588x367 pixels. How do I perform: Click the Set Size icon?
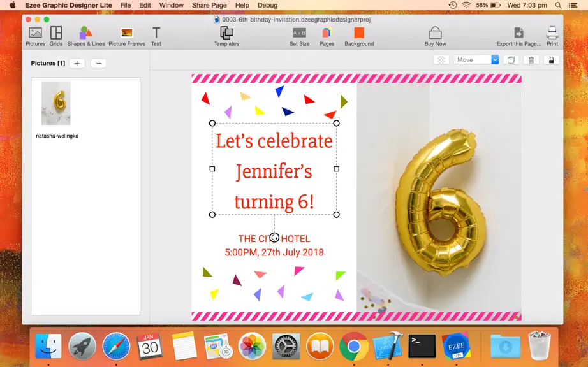(299, 36)
